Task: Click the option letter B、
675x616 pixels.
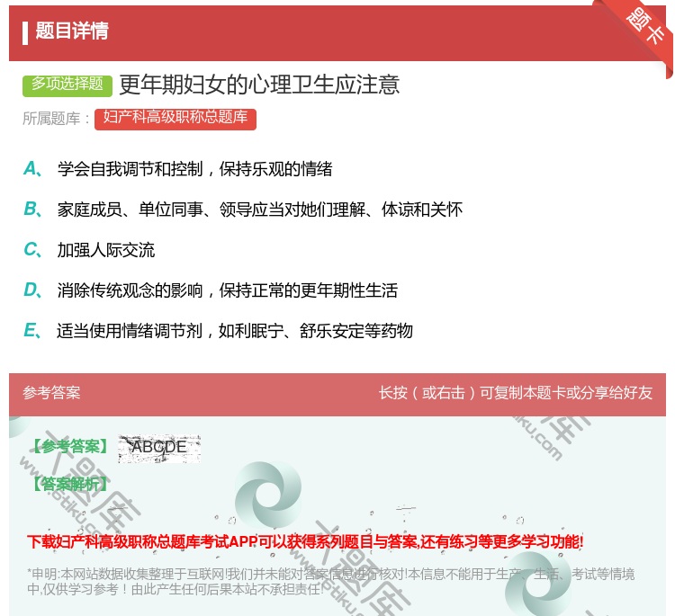Action: click(x=32, y=210)
